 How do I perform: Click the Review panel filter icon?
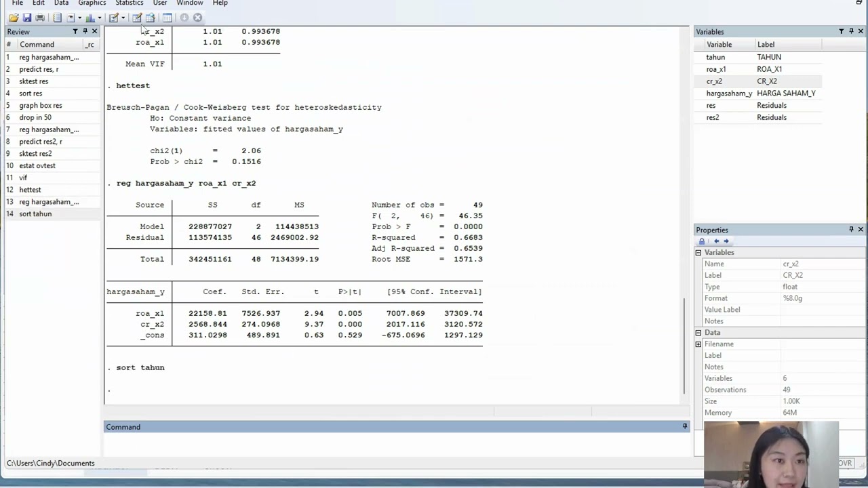[75, 31]
